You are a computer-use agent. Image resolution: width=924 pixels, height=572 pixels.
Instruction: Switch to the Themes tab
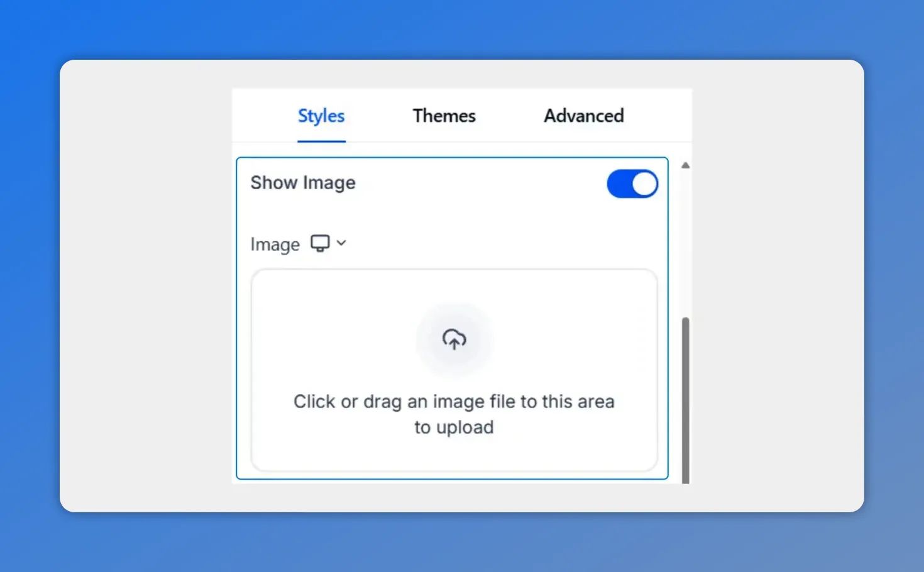coord(444,116)
